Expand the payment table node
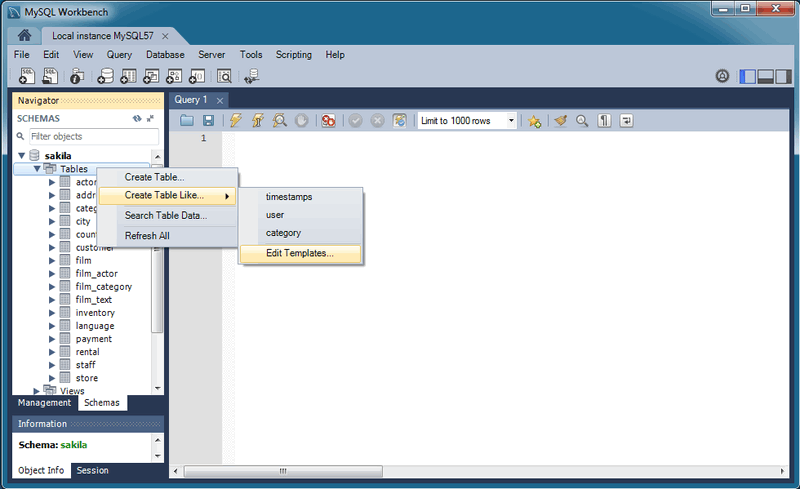Viewport: 800px width, 489px height. pos(52,339)
